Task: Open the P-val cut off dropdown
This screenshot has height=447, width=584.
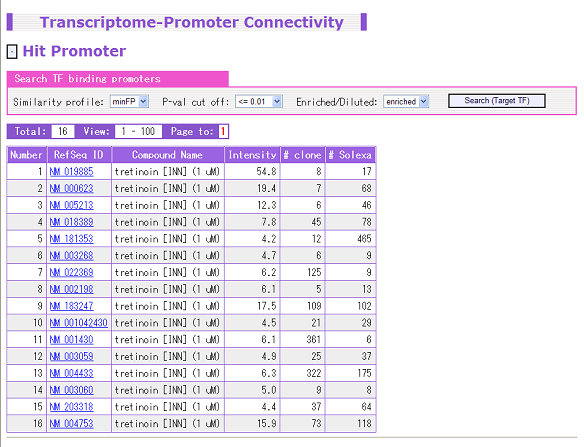Action: tap(259, 101)
